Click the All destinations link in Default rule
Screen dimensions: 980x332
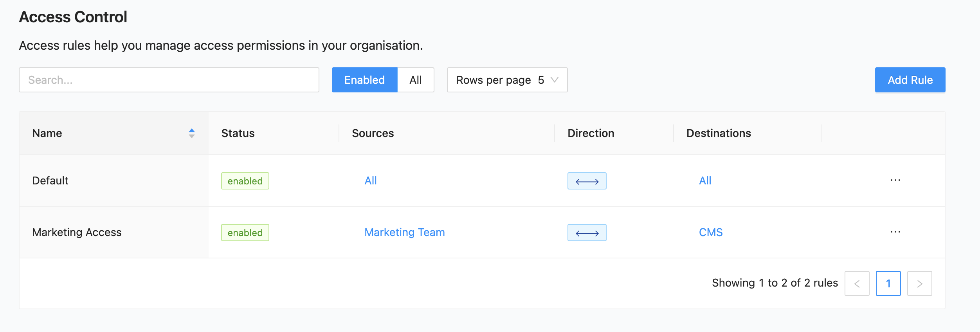point(705,181)
